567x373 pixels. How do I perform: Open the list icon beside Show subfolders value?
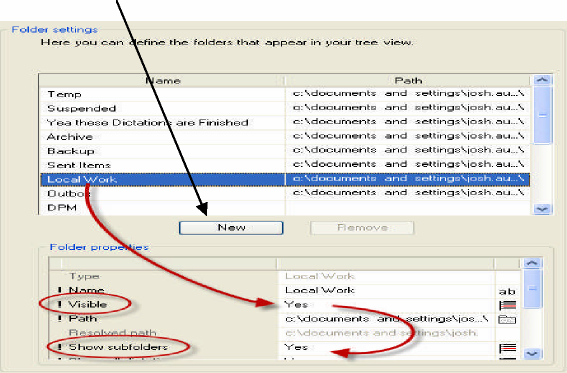[507, 348]
